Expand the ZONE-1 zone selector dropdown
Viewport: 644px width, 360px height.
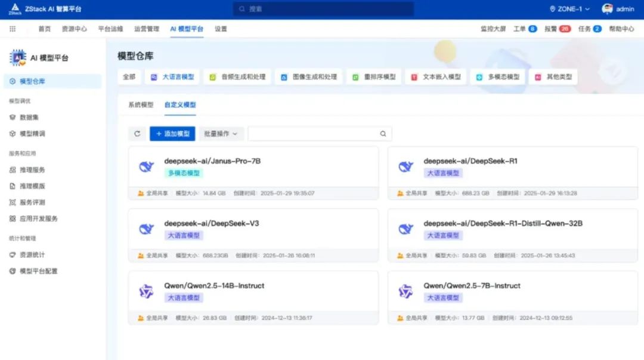(569, 9)
